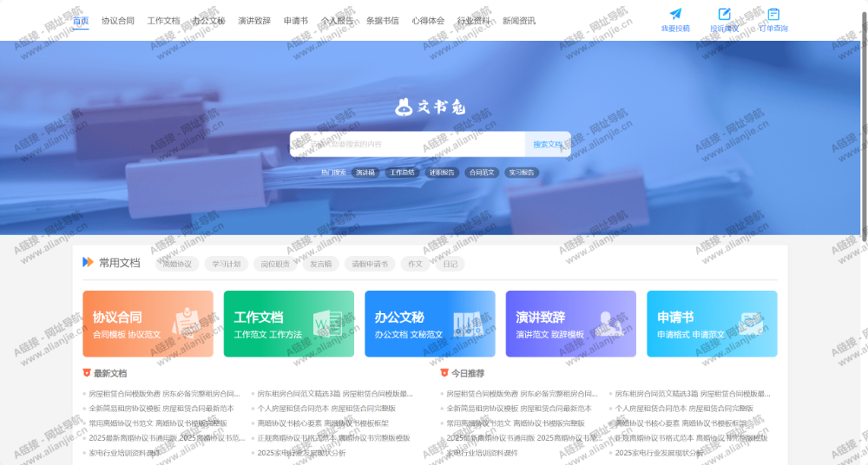Click the 我要投稿 paper plane icon
This screenshot has height=465, width=868.
(x=675, y=14)
